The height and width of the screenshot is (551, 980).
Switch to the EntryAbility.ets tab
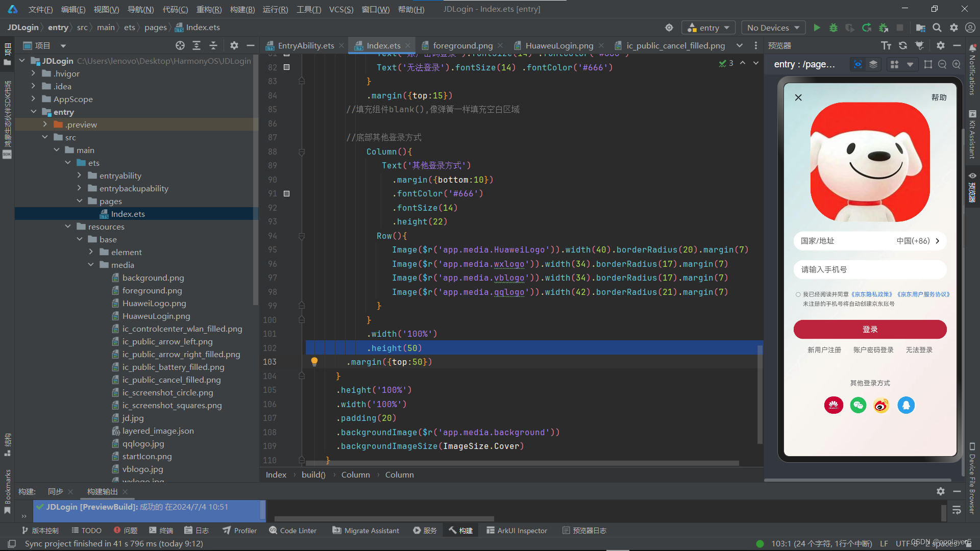coord(305,45)
